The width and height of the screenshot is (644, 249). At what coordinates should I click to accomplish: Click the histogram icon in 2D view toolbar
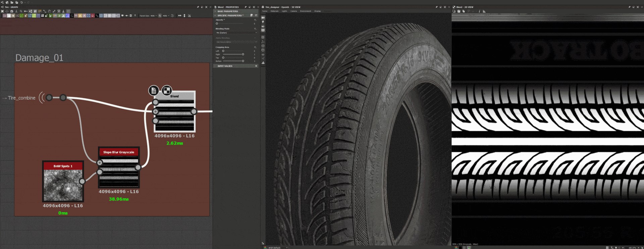(484, 11)
